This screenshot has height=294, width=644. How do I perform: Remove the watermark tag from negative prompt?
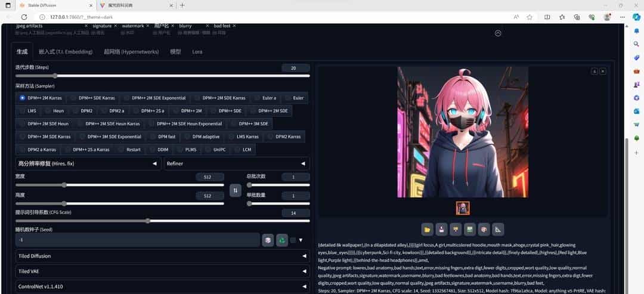click(x=147, y=26)
